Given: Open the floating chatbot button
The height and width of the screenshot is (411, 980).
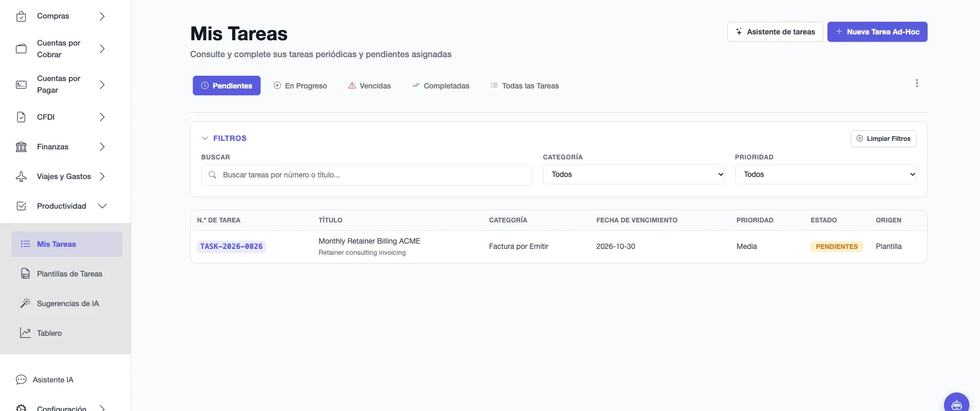Looking at the screenshot, I should (957, 404).
